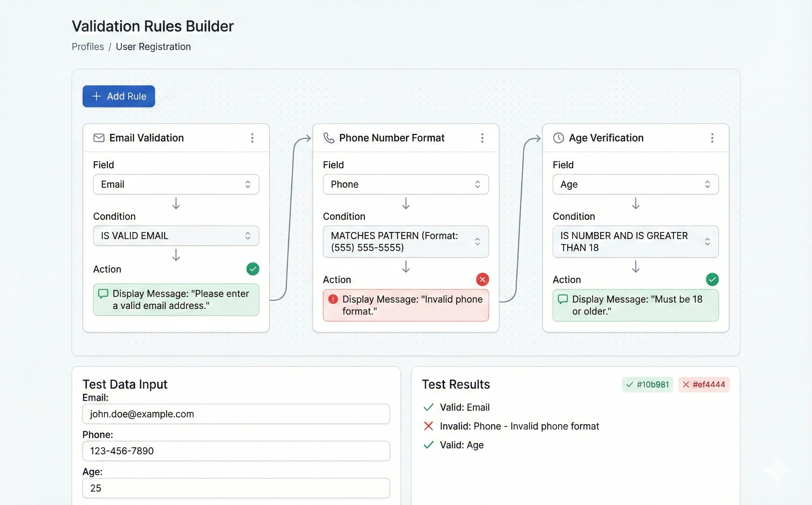812x505 pixels.
Task: Toggle the red status indicator on Phone Number action
Action: point(482,279)
